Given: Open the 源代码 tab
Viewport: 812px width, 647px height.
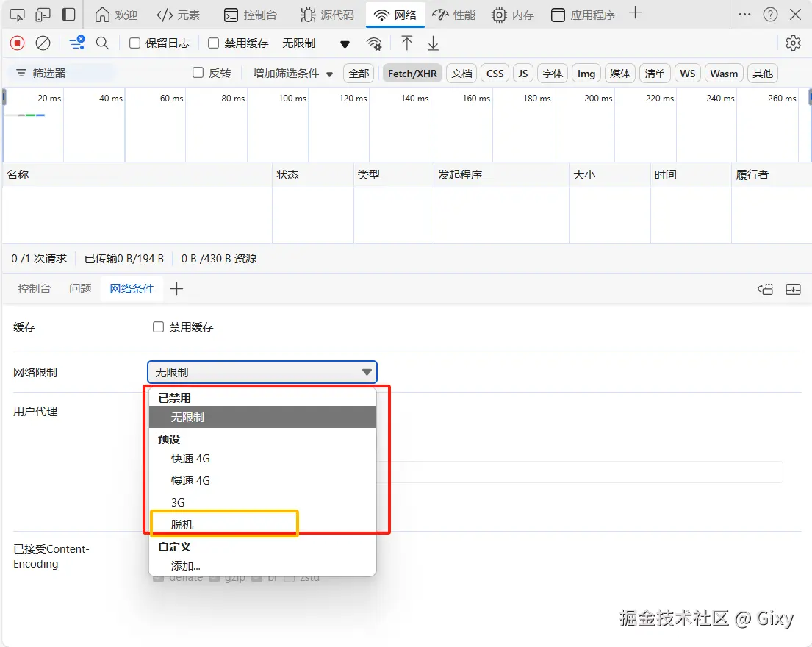Looking at the screenshot, I should pyautogui.click(x=327, y=15).
